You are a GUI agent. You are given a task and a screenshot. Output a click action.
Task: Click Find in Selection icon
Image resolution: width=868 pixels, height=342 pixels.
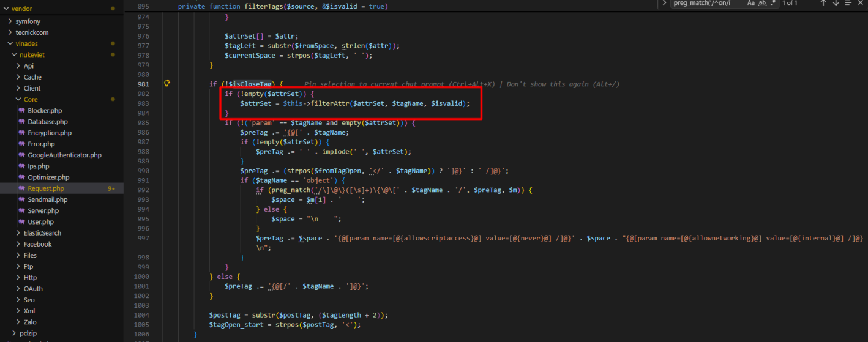(x=848, y=3)
